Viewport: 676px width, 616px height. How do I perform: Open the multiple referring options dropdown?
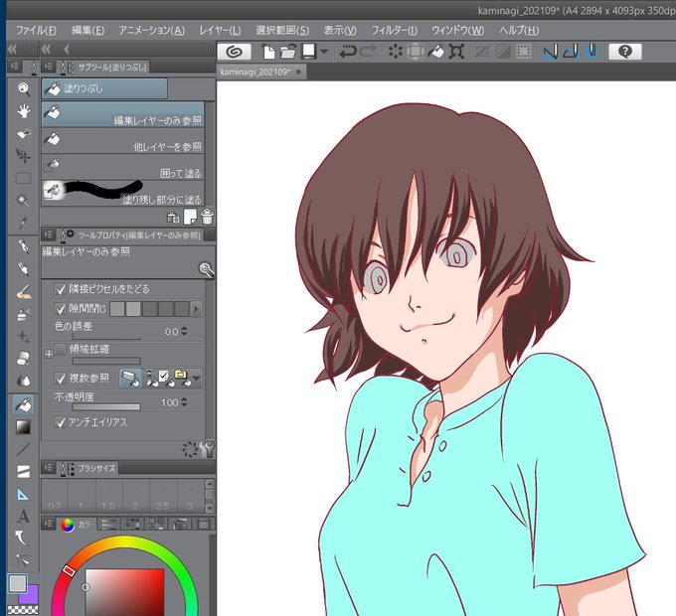click(x=197, y=379)
